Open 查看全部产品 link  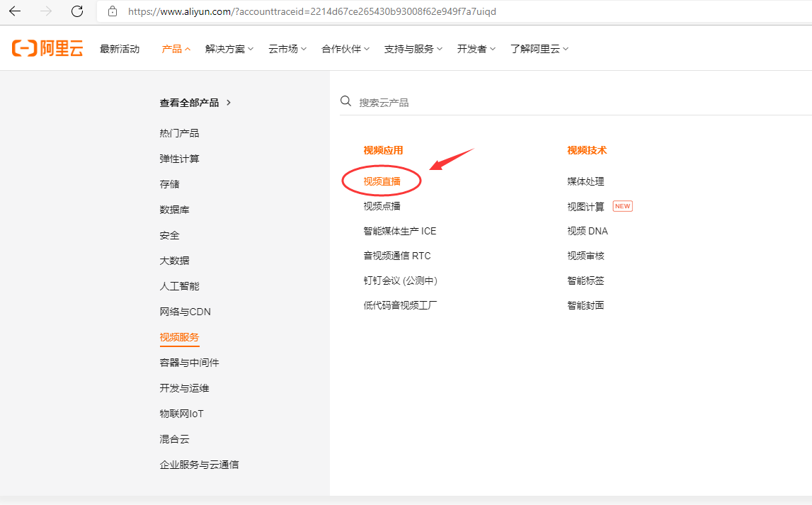pyautogui.click(x=195, y=103)
